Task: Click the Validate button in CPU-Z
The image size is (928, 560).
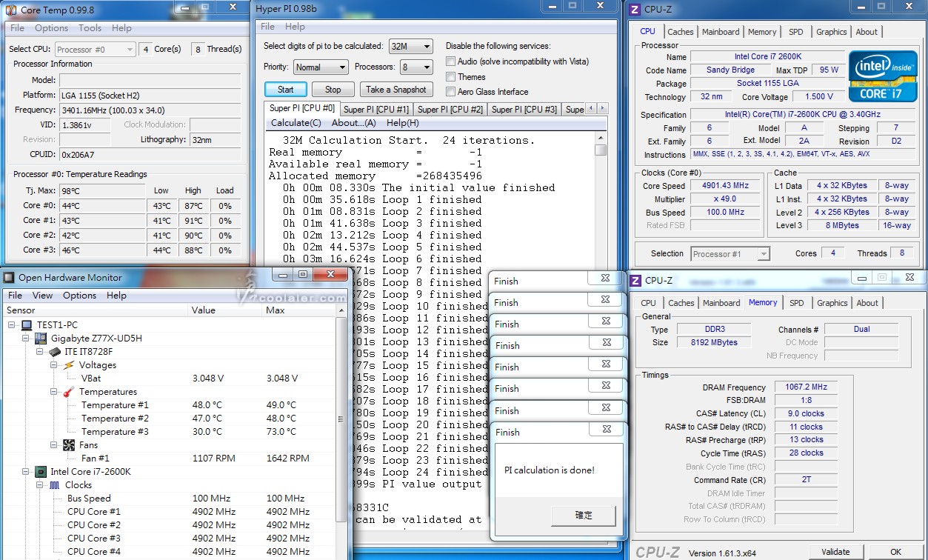Action: coord(835,552)
